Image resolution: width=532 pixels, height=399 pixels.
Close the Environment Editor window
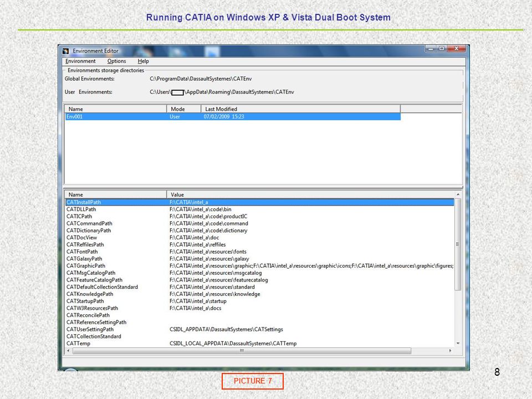point(457,49)
